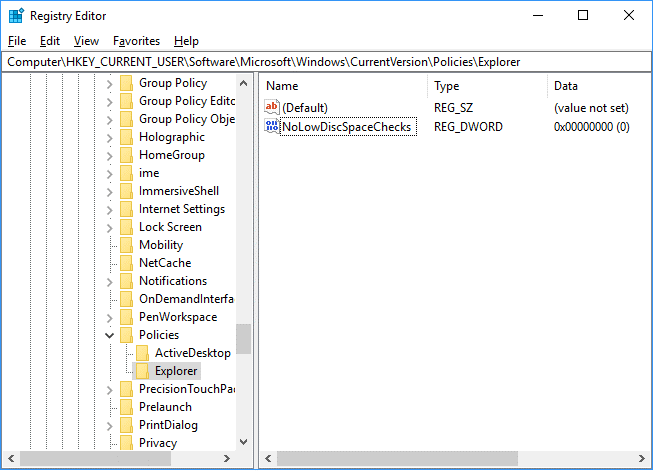Viewport: 654px width, 472px height.
Task: Expand the HomeGroup key
Action: [x=109, y=156]
